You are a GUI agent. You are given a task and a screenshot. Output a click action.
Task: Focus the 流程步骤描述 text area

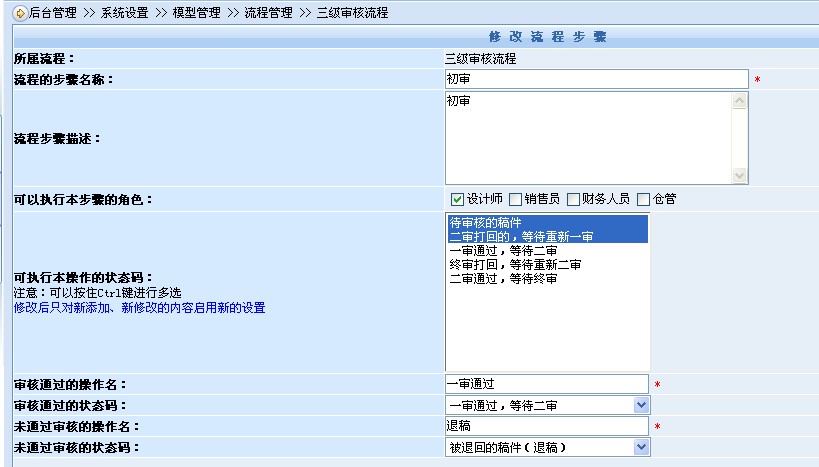coord(588,138)
